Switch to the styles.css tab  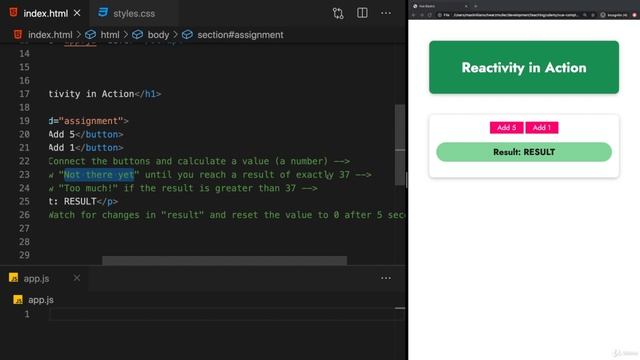tap(134, 13)
